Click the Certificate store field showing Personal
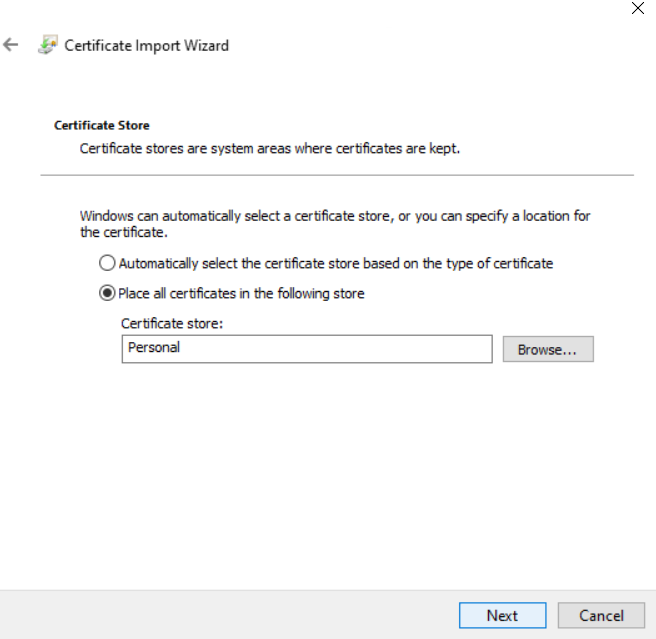Image resolution: width=656 pixels, height=639 pixels. tap(307, 349)
